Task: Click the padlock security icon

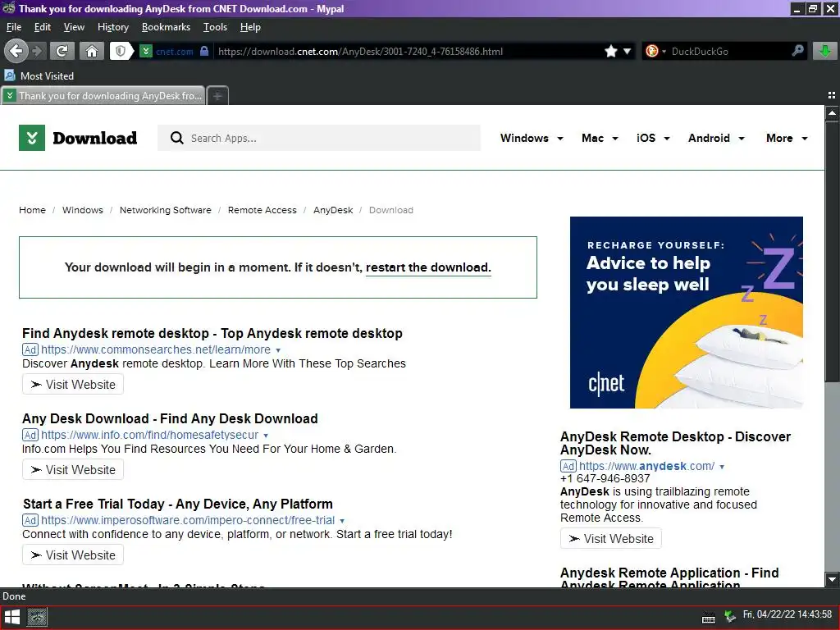Action: (204, 51)
